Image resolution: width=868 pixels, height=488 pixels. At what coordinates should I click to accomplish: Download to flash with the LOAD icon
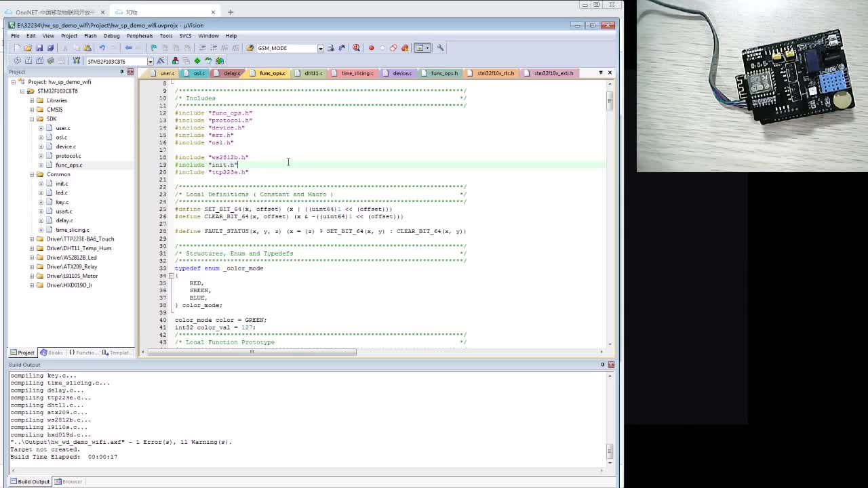point(76,61)
